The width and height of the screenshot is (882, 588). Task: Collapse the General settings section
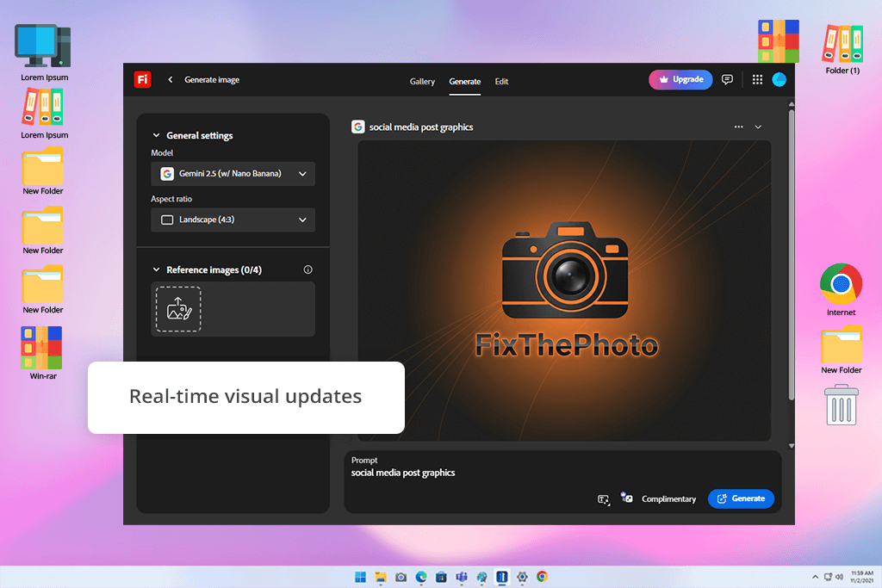pyautogui.click(x=157, y=135)
